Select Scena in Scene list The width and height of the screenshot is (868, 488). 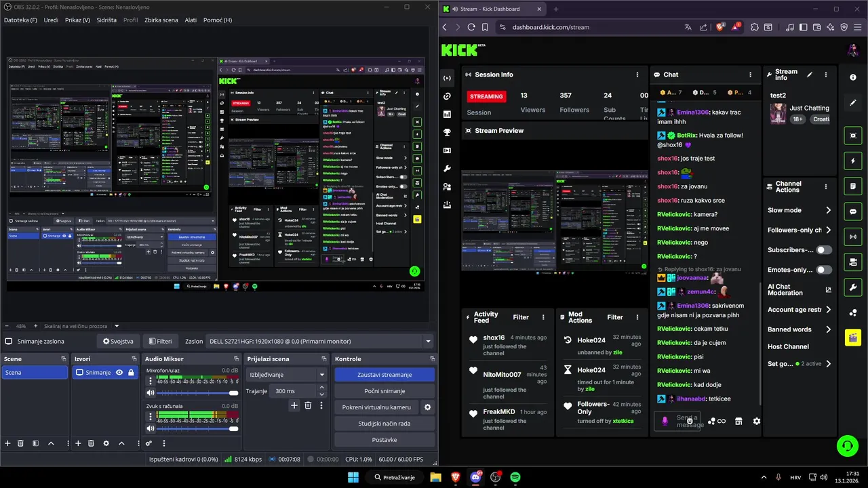point(35,372)
